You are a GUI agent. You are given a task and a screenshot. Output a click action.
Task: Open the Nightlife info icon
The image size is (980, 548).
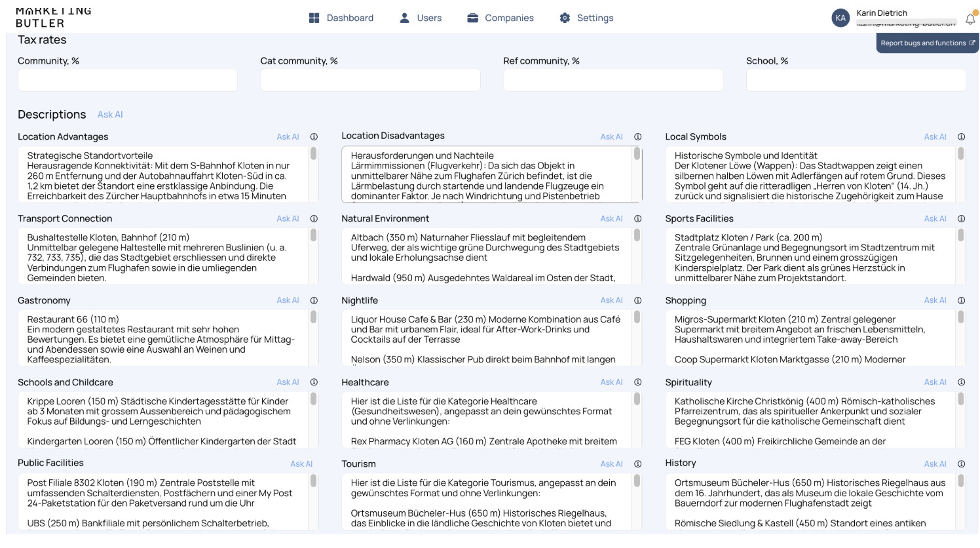[637, 300]
